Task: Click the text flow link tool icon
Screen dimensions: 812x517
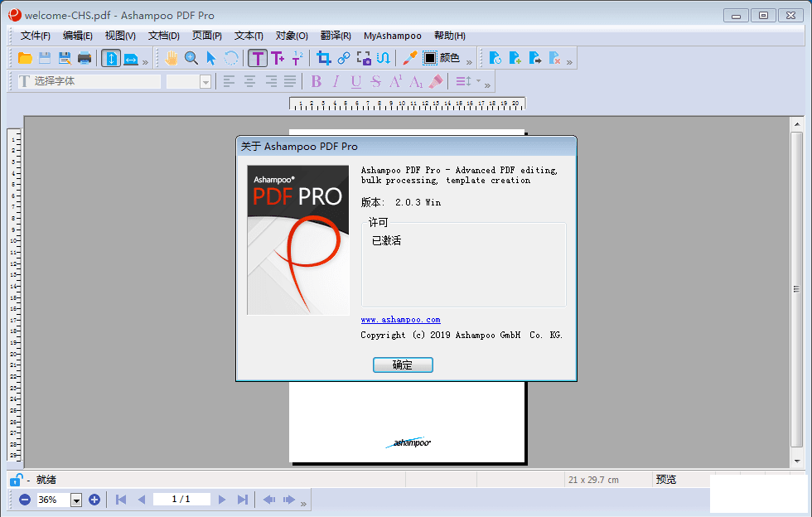Action: click(383, 58)
